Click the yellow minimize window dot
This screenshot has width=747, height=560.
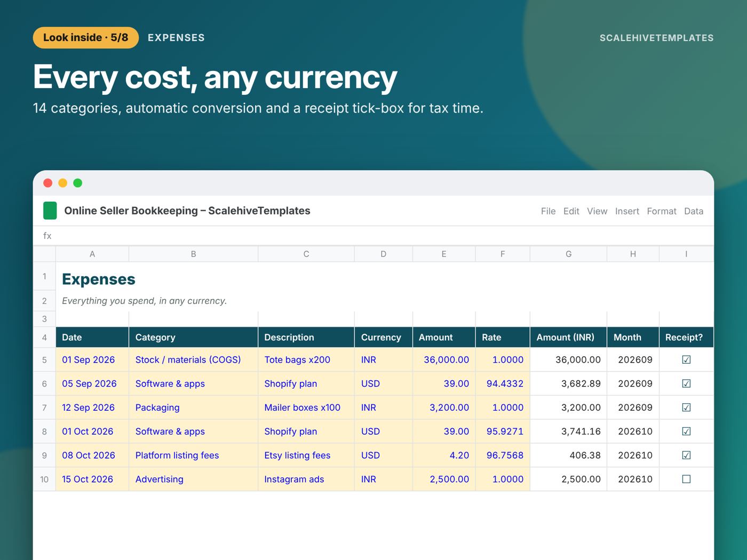62,183
